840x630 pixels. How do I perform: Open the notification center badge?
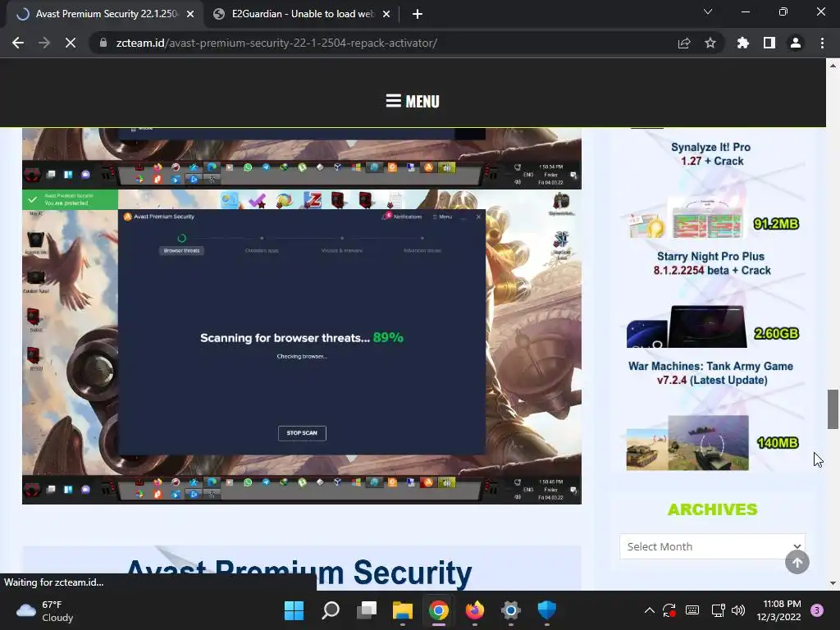click(817, 610)
